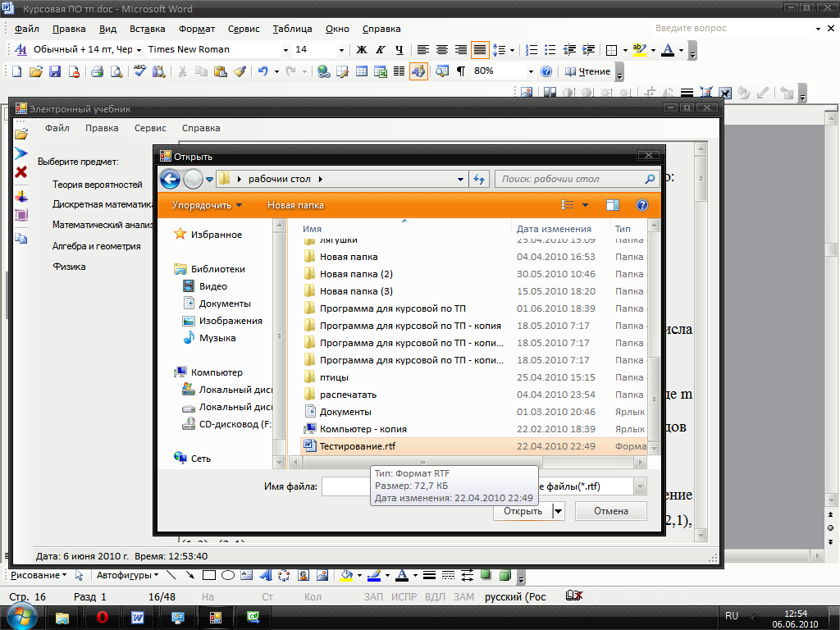Click Windows Start orb
The image size is (840, 630).
click(21, 617)
